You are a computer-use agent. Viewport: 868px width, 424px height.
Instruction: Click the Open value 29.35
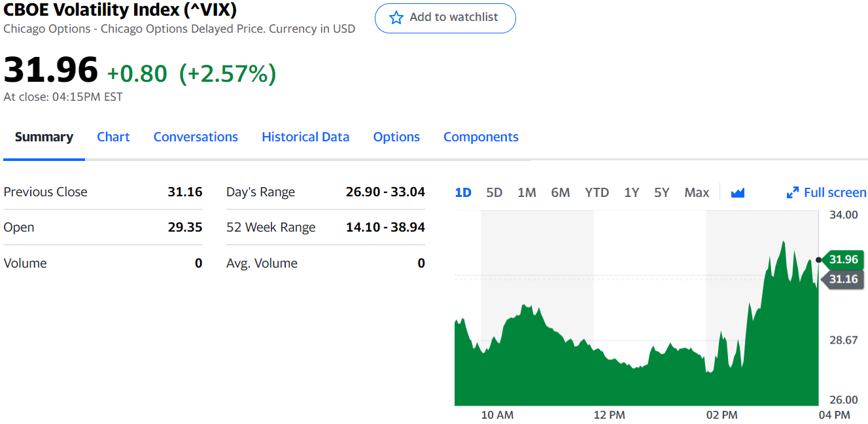click(x=185, y=227)
